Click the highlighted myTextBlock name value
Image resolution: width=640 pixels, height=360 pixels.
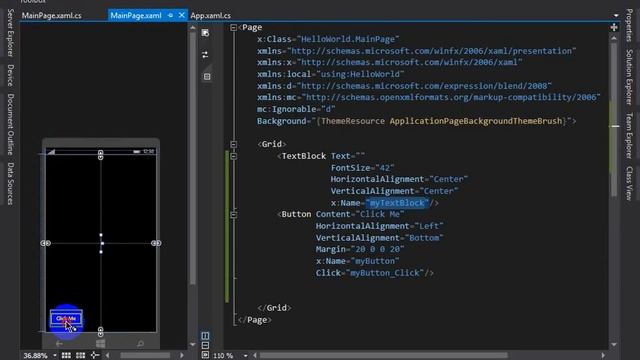tap(397, 203)
